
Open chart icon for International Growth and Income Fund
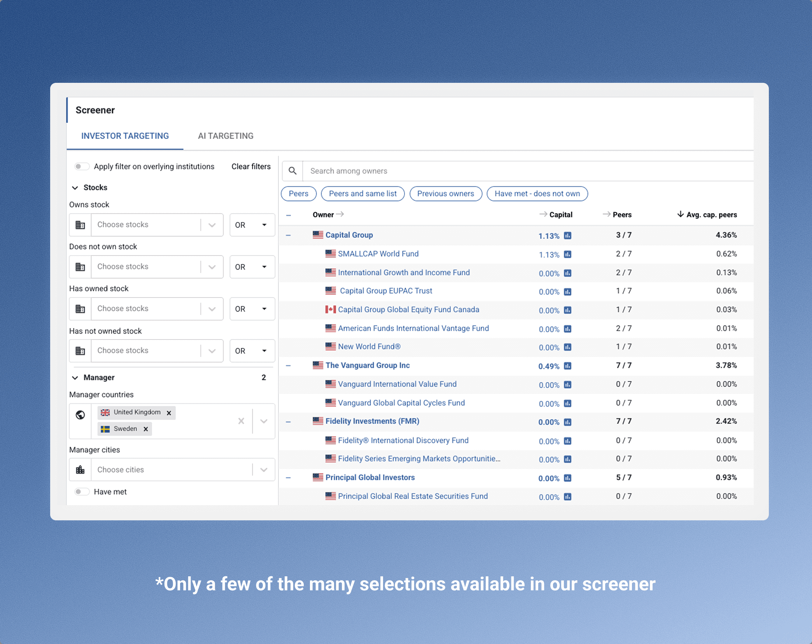568,273
